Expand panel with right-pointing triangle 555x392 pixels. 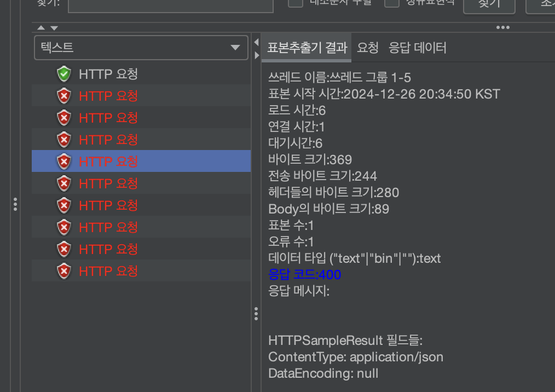(257, 55)
